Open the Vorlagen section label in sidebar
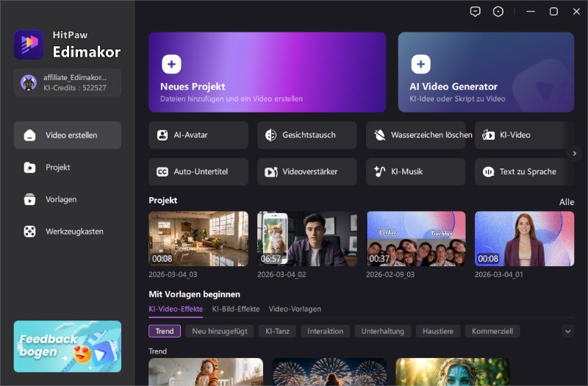Image resolution: width=588 pixels, height=386 pixels. click(61, 199)
